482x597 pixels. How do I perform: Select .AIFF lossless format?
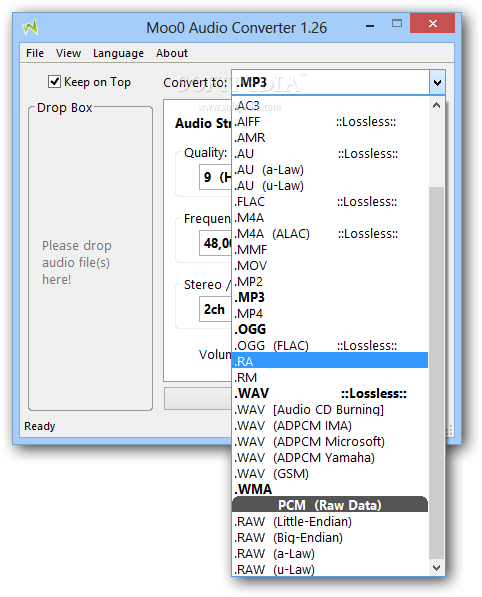[x=330, y=122]
